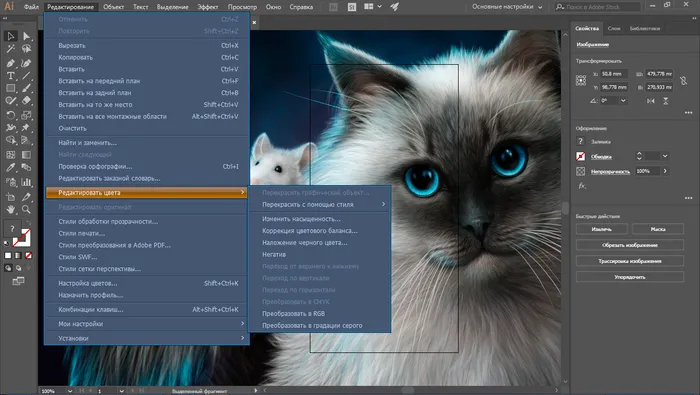Viewport: 700px width, 395px height.
Task: Reset default fill and stroke
Action: click(6, 244)
